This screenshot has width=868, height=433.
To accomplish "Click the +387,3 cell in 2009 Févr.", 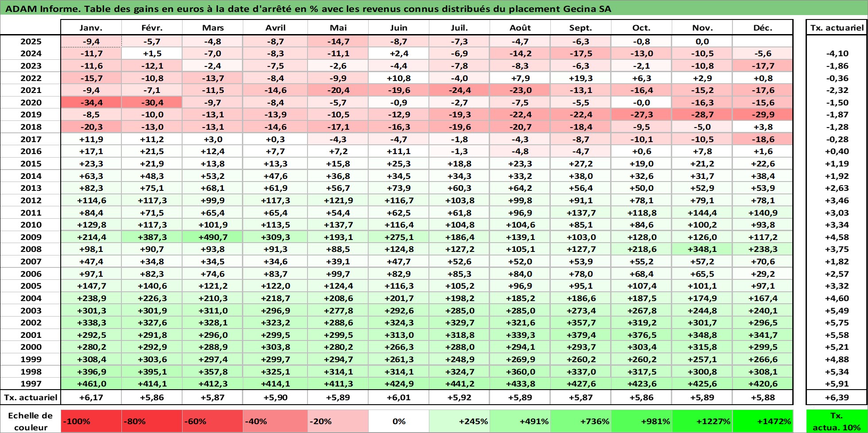I will click(x=152, y=237).
